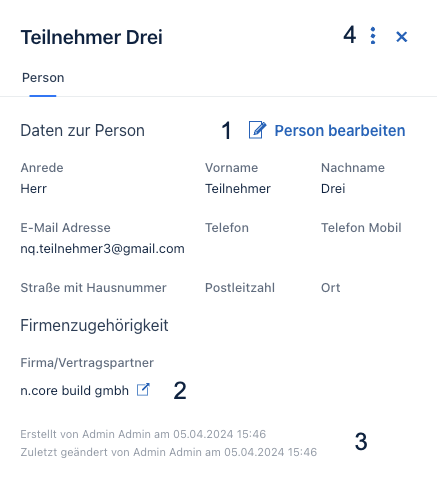The image size is (437, 477).
Task: Click the Teilnehmer Drei panel title
Action: [92, 37]
